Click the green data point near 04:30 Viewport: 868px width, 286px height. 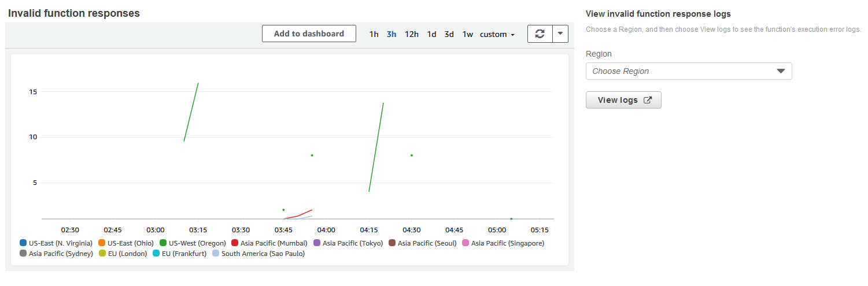[411, 155]
